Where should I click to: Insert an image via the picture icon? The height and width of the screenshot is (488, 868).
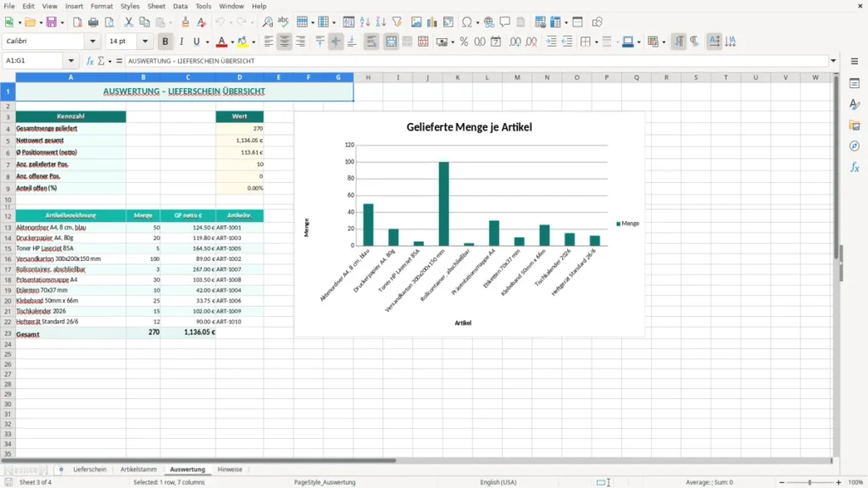click(x=416, y=22)
